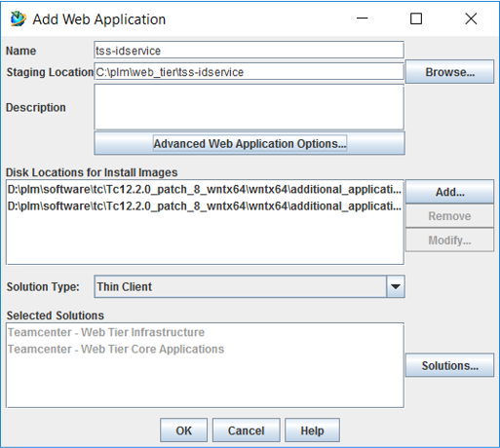Click the Thin Client combo box
This screenshot has width=500, height=448.
click(x=250, y=286)
